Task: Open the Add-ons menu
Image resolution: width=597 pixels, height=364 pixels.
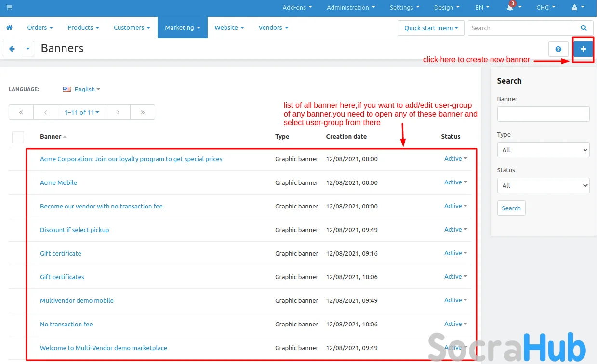Action: (297, 8)
